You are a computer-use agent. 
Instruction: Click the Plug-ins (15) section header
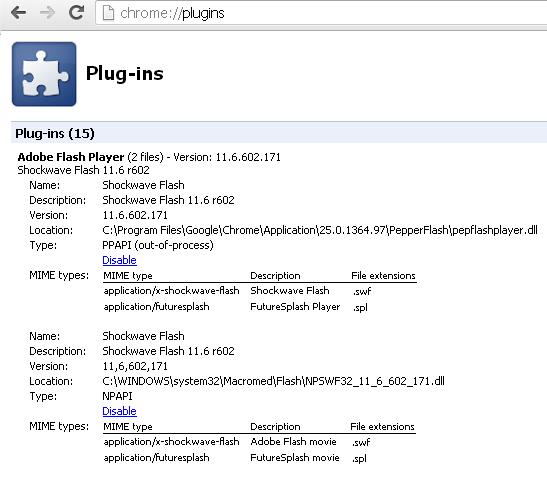tap(55, 134)
